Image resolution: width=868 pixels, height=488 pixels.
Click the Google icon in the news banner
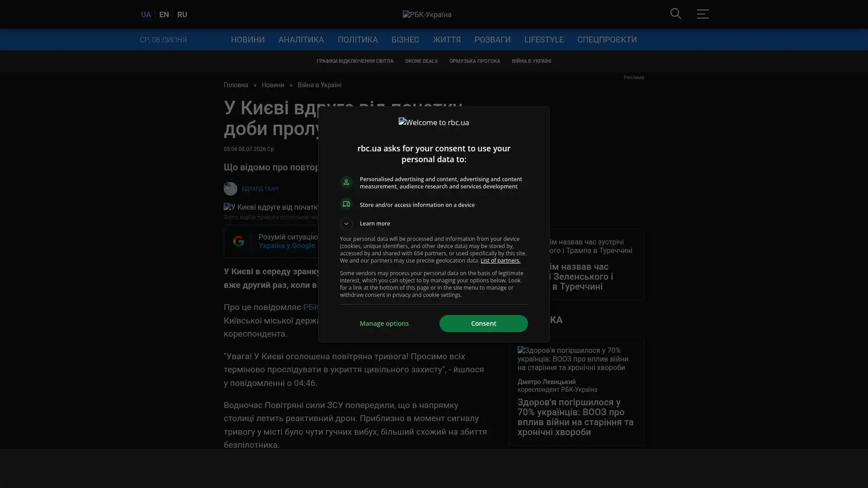pyautogui.click(x=238, y=241)
